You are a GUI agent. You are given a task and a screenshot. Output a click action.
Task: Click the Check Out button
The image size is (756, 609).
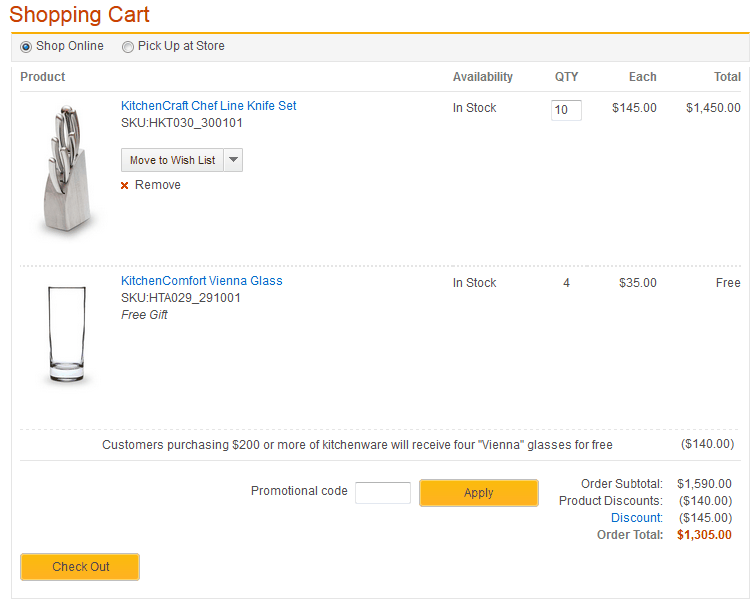(80, 567)
